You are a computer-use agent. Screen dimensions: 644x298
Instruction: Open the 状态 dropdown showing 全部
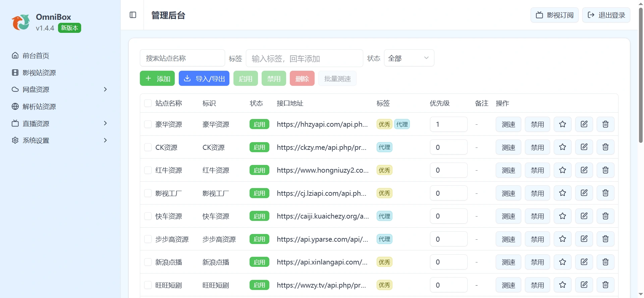(x=409, y=58)
